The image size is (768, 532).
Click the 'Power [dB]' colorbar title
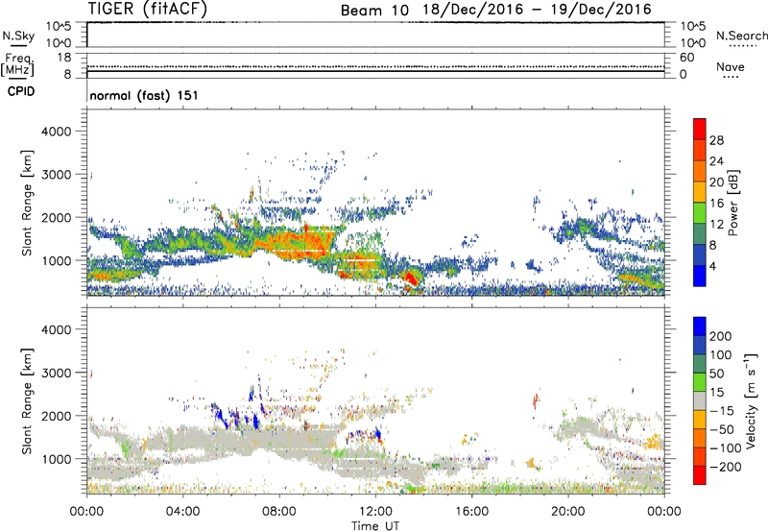click(x=732, y=203)
